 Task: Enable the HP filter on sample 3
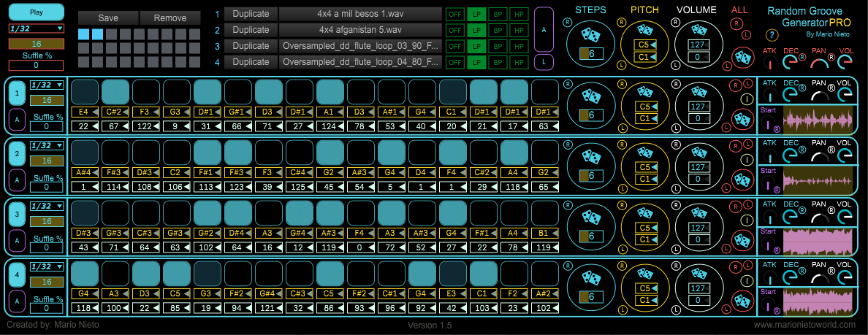pos(519,46)
